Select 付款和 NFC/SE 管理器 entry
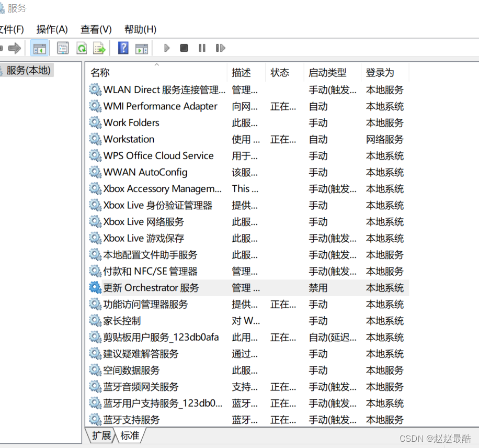Image resolution: width=479 pixels, height=448 pixels. pos(150,271)
